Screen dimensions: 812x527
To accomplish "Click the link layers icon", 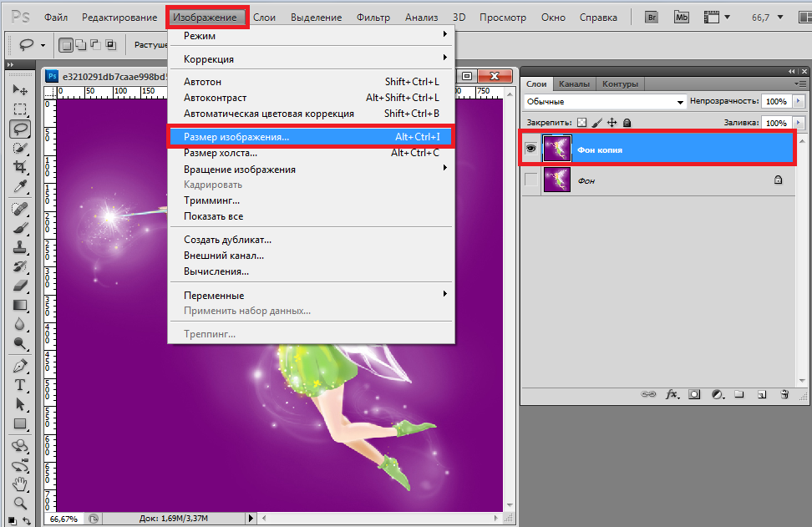I will tap(647, 394).
